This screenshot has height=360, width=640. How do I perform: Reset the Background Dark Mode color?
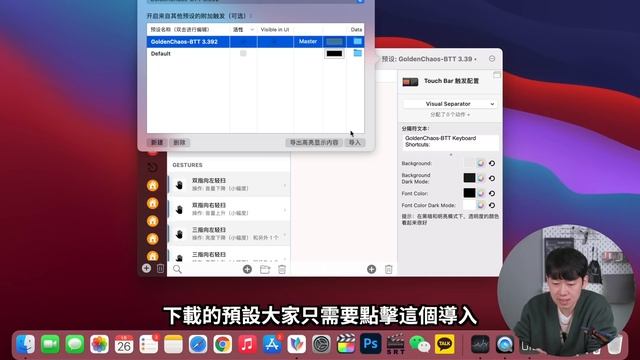492,178
